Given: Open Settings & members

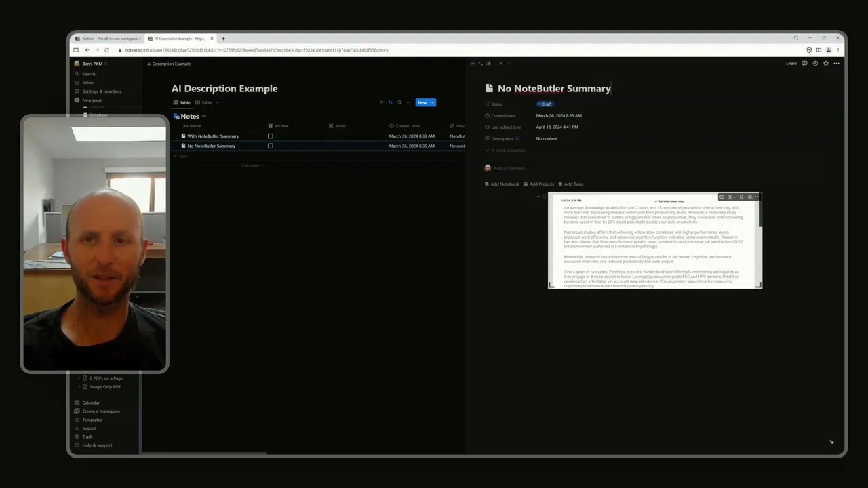Looking at the screenshot, I should pos(102,91).
